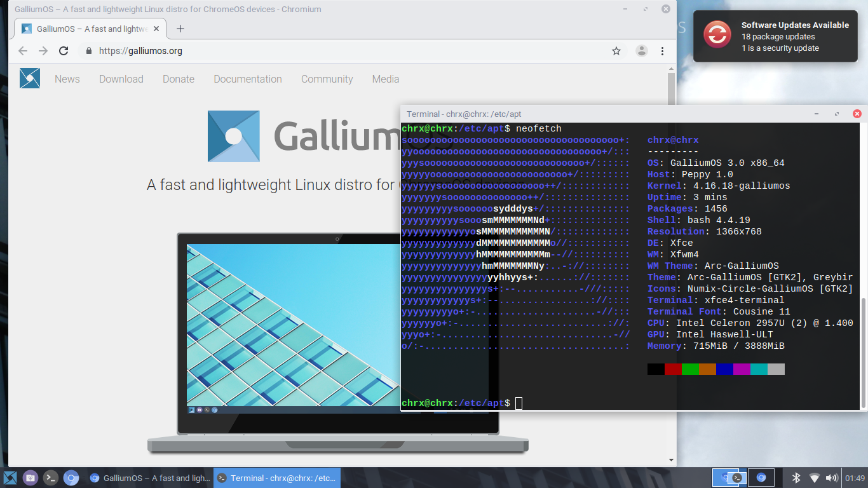The height and width of the screenshot is (488, 868).
Task: Open the News page
Action: tap(67, 79)
